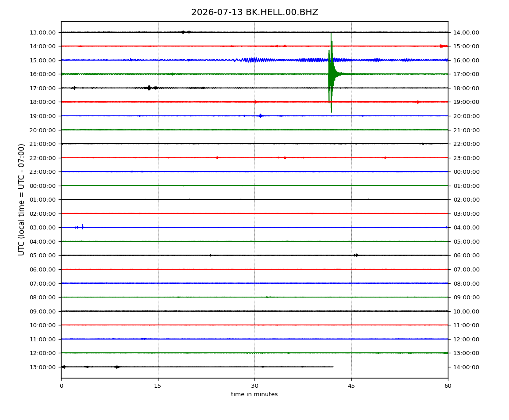
Task: Click the event on black 05:00:00 trace
Action: (356, 255)
